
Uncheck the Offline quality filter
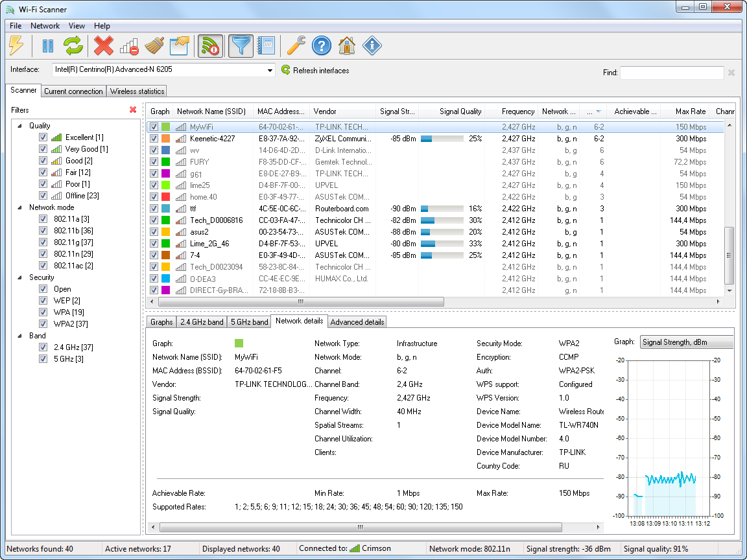coord(43,195)
